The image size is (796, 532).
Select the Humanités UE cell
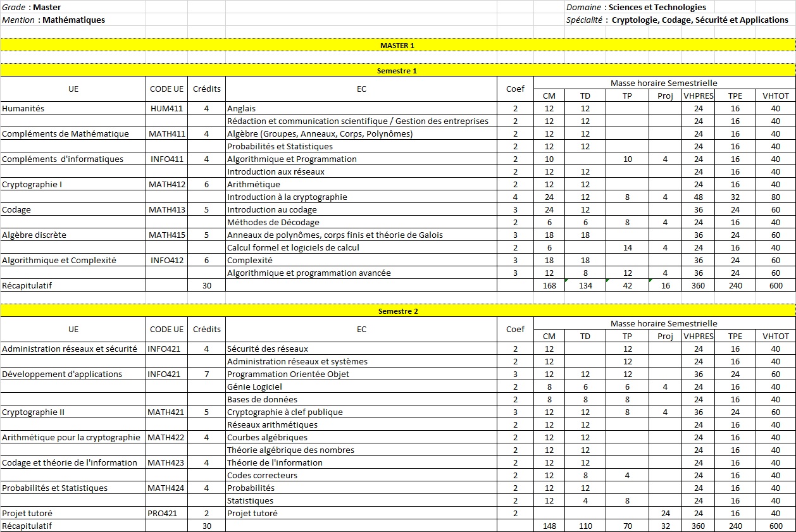click(x=73, y=108)
